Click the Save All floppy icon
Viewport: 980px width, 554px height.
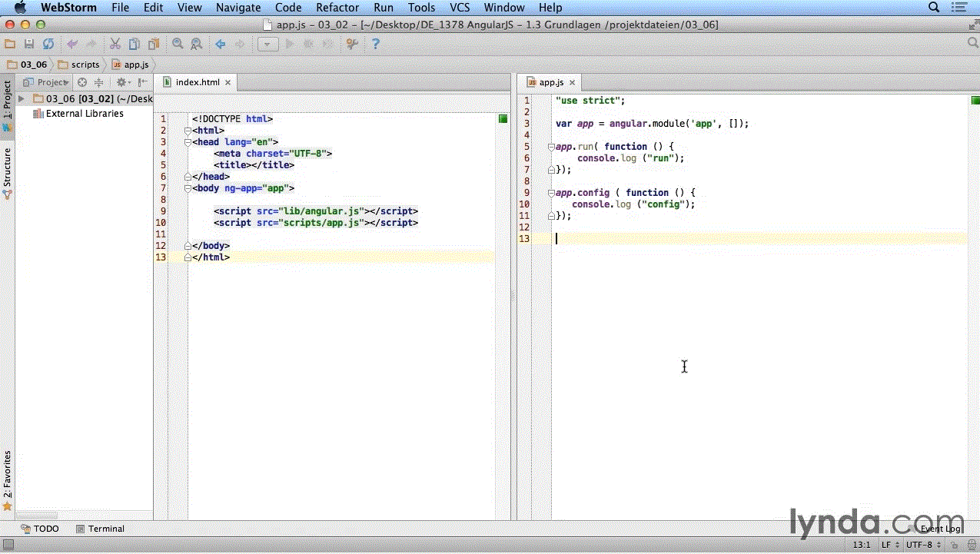29,45
